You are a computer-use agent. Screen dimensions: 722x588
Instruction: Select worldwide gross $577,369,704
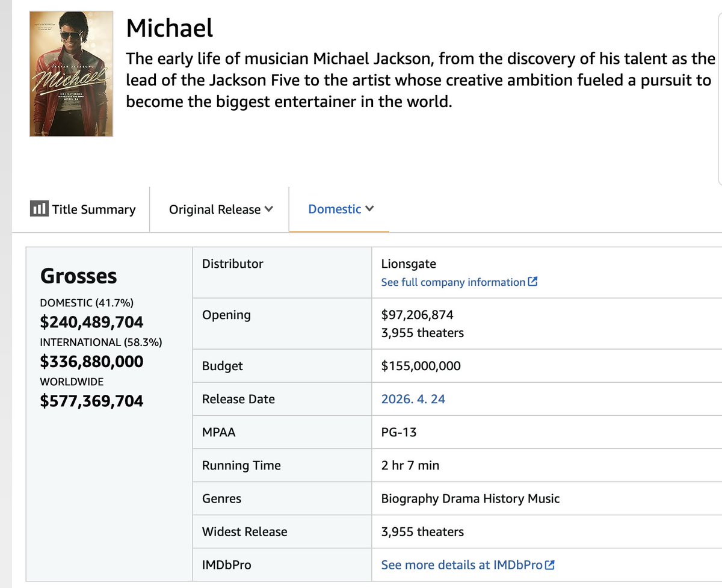[91, 401]
